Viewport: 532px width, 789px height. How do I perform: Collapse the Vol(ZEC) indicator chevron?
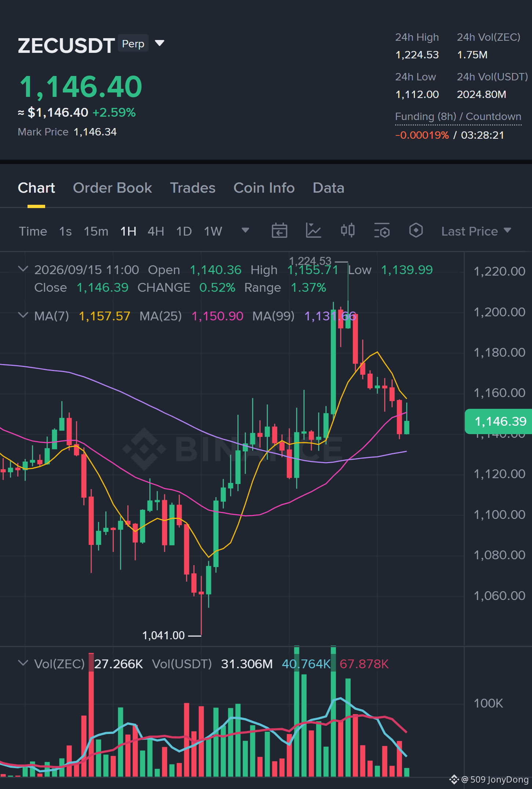pyautogui.click(x=23, y=663)
